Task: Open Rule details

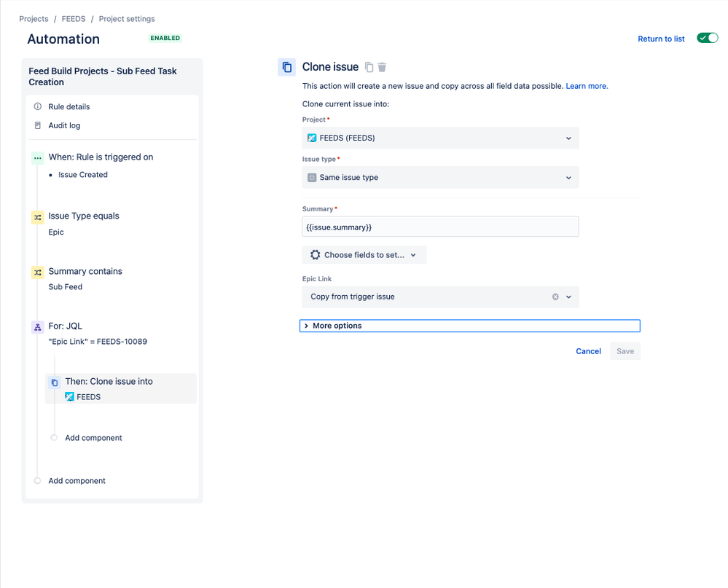Action: [x=69, y=106]
